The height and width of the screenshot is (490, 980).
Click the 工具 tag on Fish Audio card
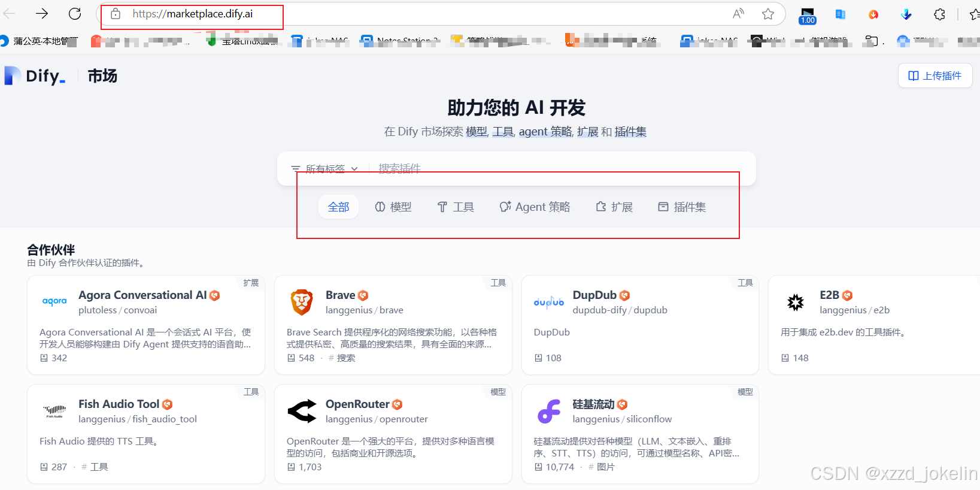(x=95, y=467)
